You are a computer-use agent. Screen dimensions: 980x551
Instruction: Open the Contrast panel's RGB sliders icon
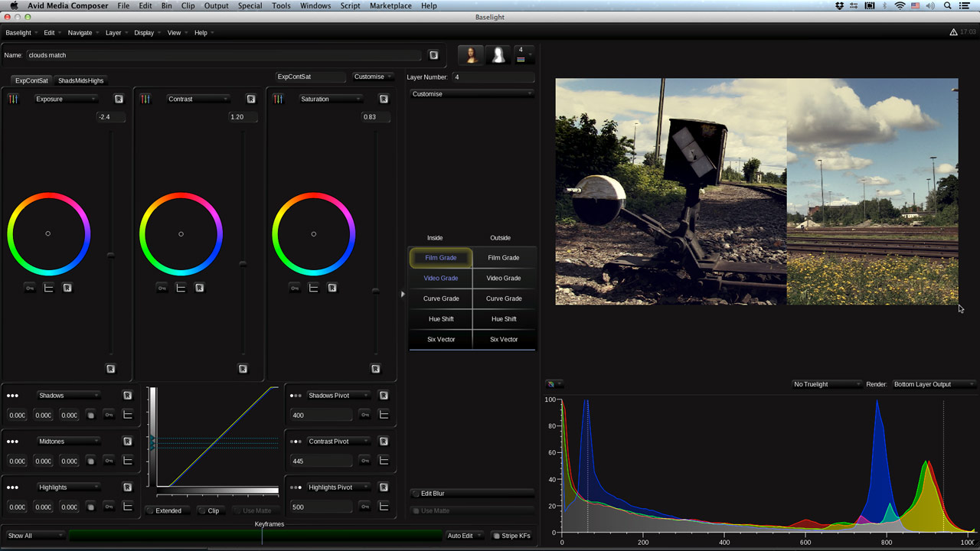point(145,99)
